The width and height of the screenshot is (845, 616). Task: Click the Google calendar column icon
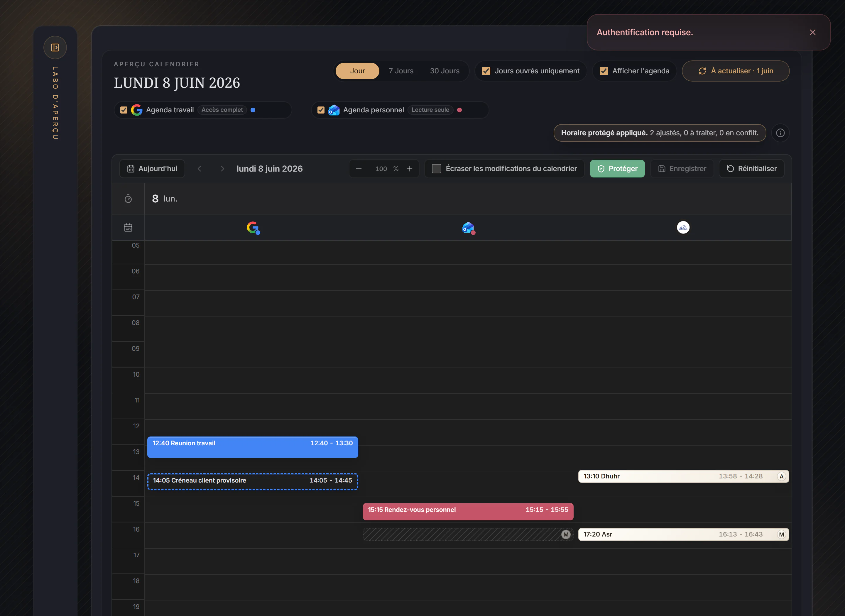(x=253, y=227)
